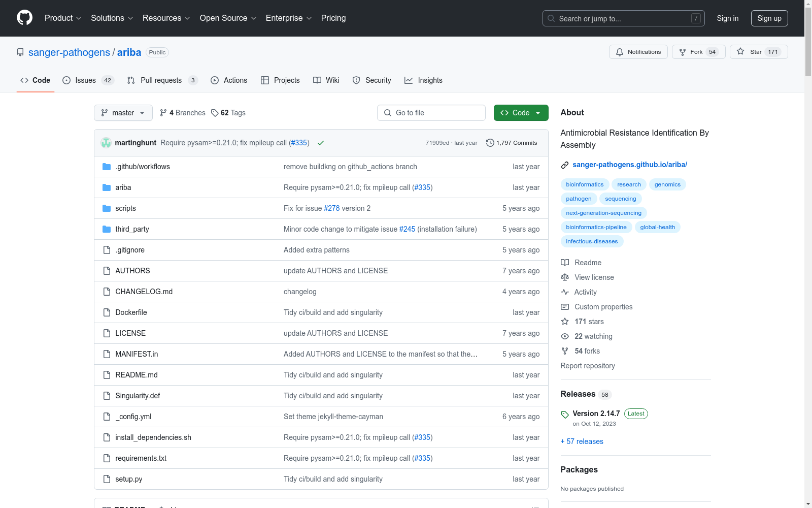812x508 pixels.
Task: Click the .gitignore file icon
Action: pyautogui.click(x=107, y=250)
